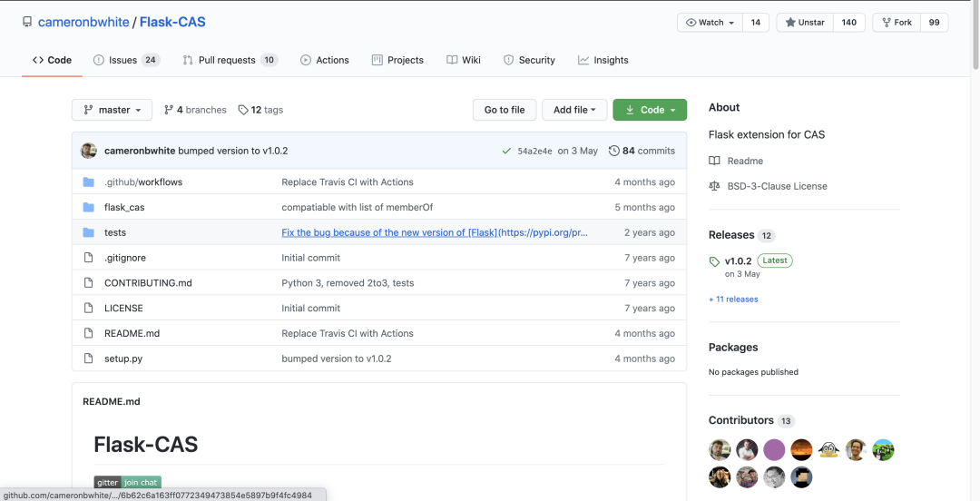Expand the master branch selector
980x501 pixels.
[x=112, y=110]
